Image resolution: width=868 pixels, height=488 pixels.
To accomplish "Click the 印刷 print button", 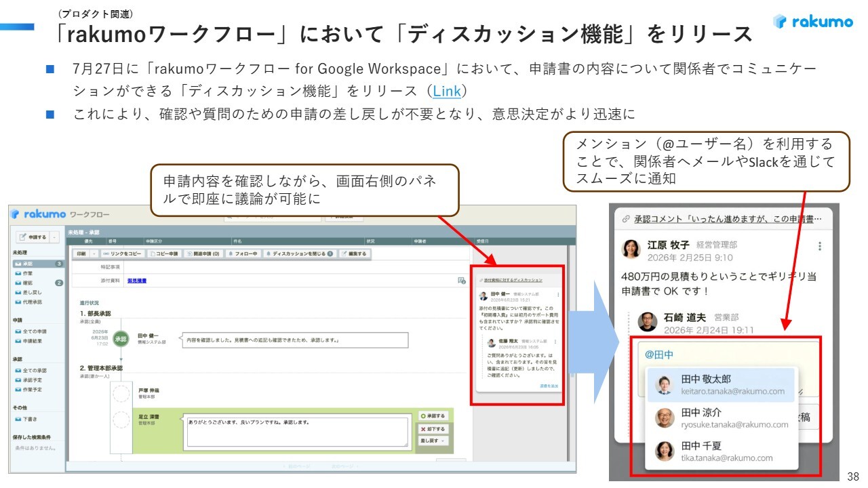I will pos(81,253).
